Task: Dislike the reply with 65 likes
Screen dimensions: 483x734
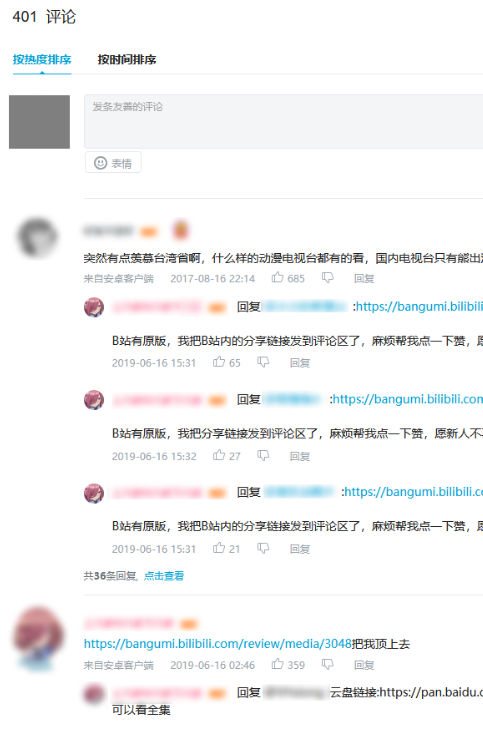Action: (263, 362)
